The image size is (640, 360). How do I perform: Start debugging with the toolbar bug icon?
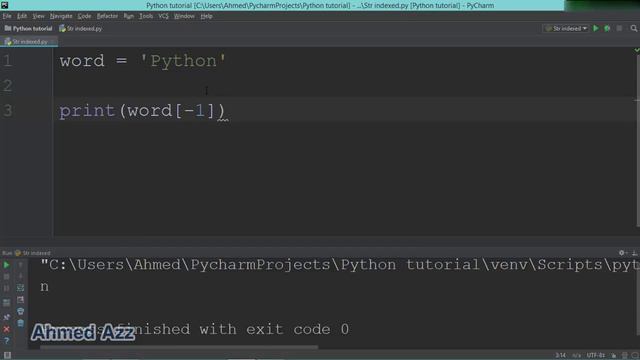[x=607, y=29]
